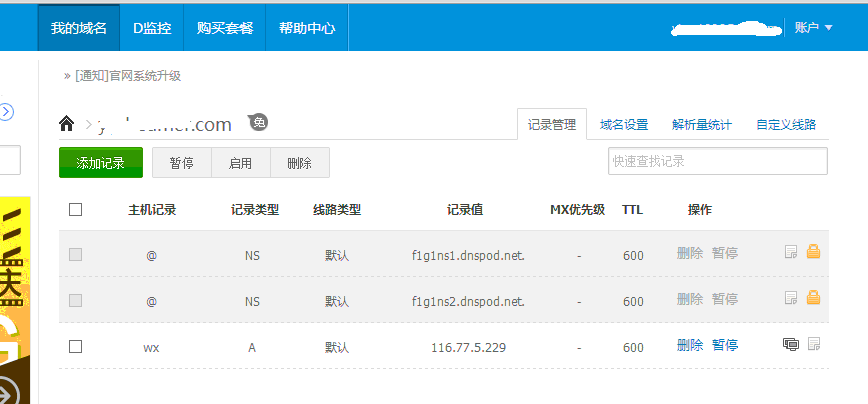The image size is (868, 404).
Task: Tick checkbox for f1g1ns1 NS record
Action: (75, 255)
